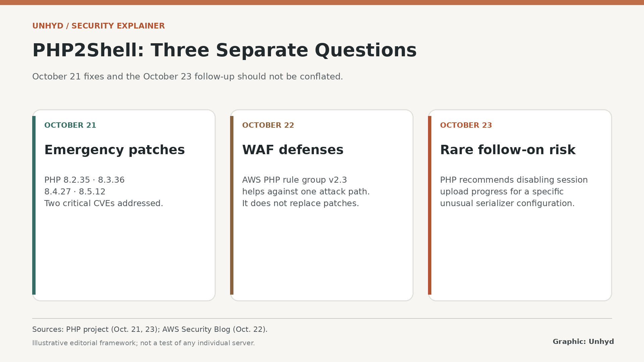Image resolution: width=644 pixels, height=362 pixels.
Task: Select the 'PHP2Shell: Three Separate Questions' headline
Action: click(224, 51)
